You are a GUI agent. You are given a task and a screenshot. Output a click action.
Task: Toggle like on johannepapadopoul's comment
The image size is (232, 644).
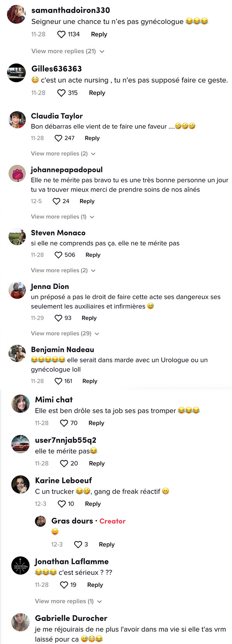click(56, 201)
